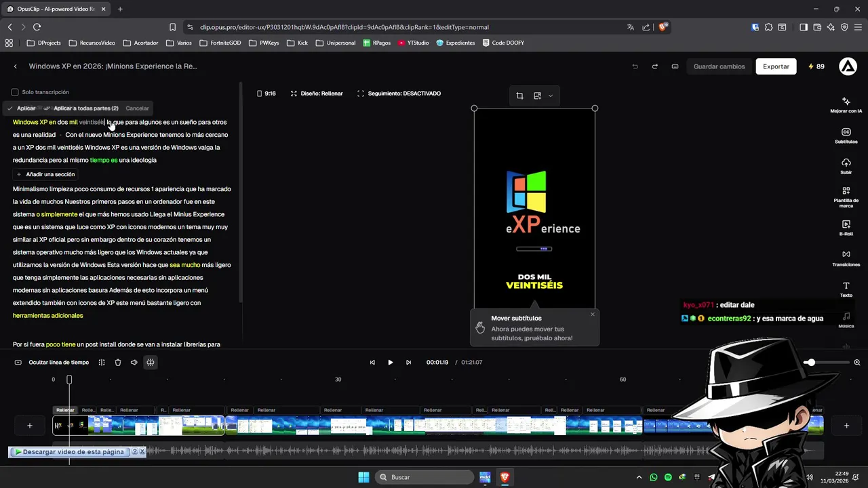868x488 pixels.
Task: Cancel the transcript edit
Action: pos(137,108)
